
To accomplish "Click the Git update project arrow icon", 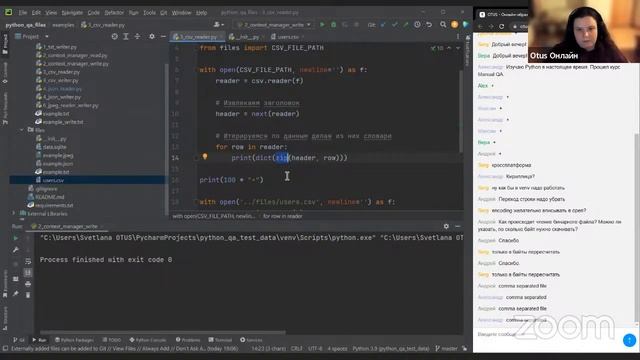I will [x=383, y=25].
